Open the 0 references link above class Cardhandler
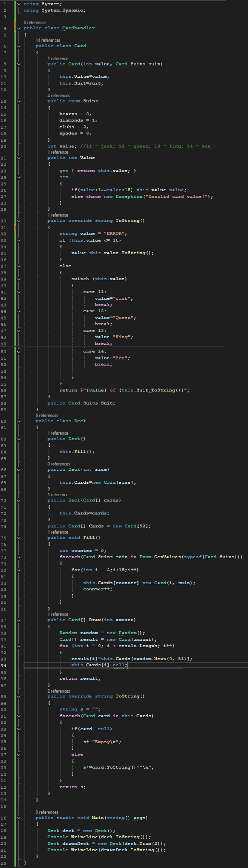 [35, 23]
